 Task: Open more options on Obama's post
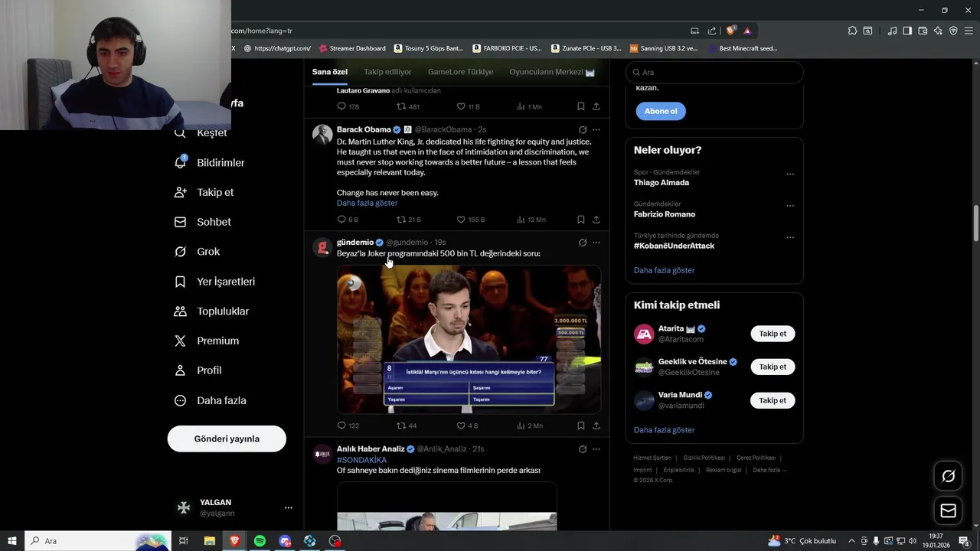(596, 130)
